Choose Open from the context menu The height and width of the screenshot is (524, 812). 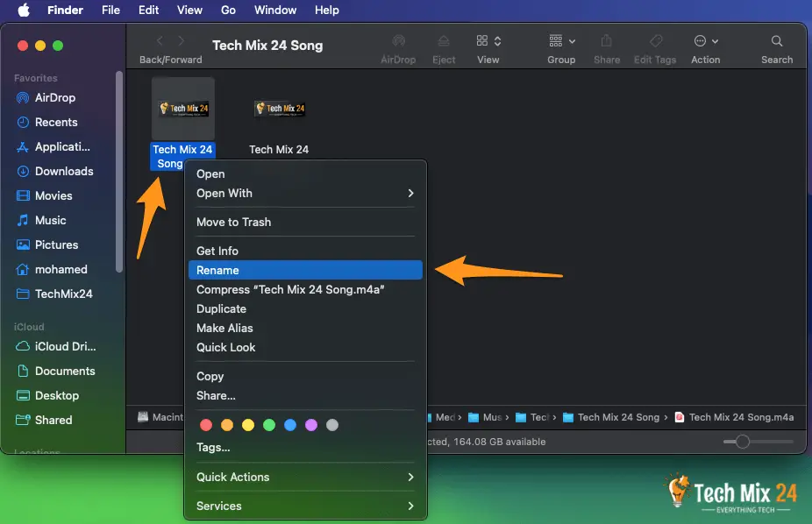[305, 174]
